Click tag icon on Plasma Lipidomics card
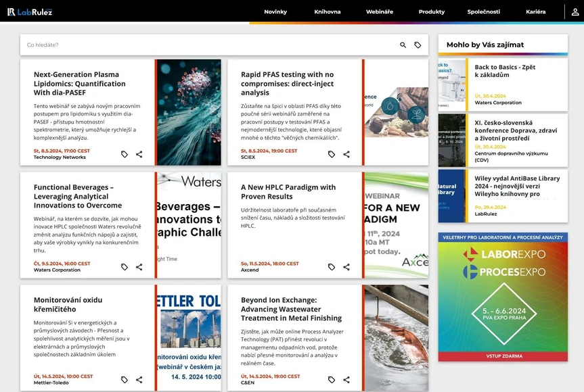The width and height of the screenshot is (584, 392). 125,154
